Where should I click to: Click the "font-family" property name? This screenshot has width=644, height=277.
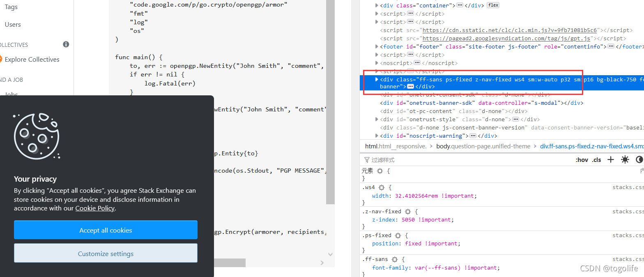(390, 268)
